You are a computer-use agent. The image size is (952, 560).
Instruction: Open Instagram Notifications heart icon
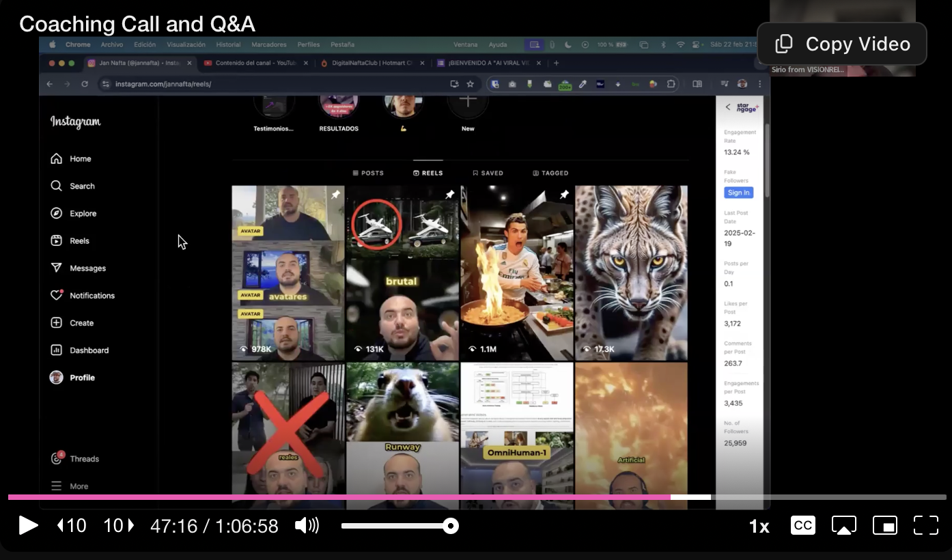[57, 296]
